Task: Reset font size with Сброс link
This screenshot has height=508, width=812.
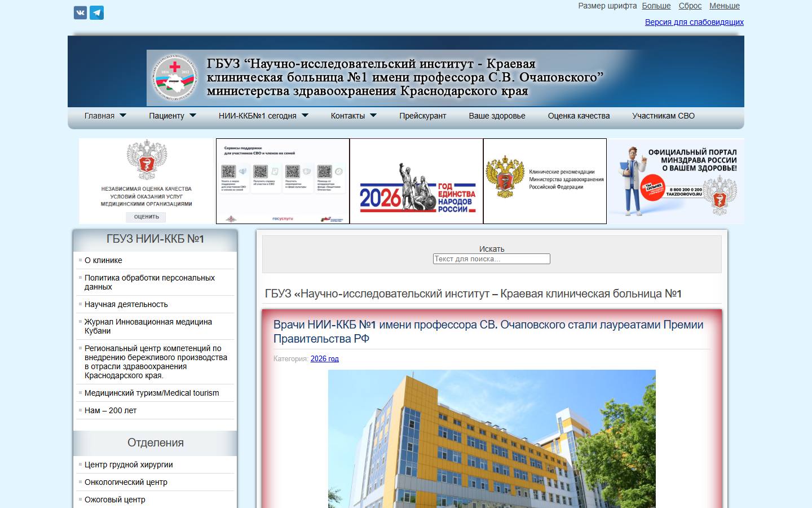Action: coord(690,6)
